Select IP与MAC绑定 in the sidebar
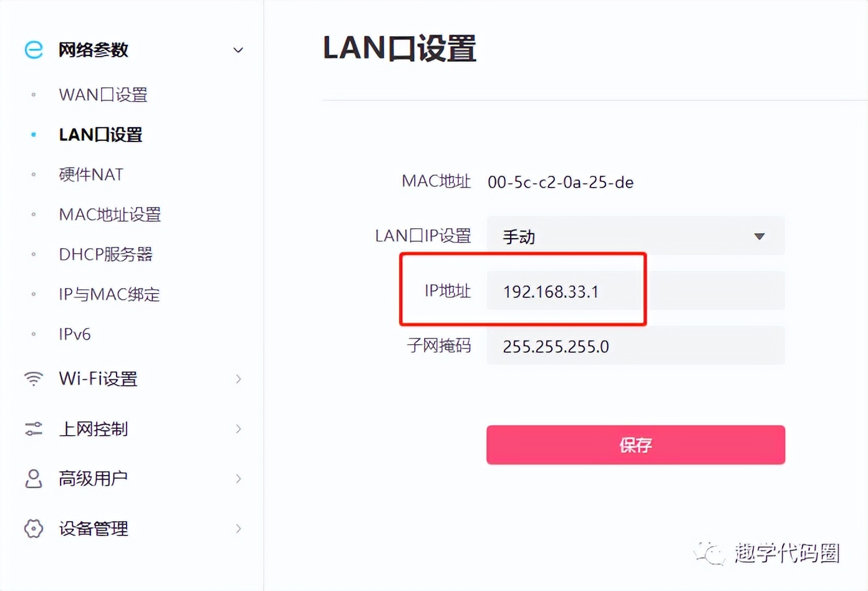 [109, 294]
